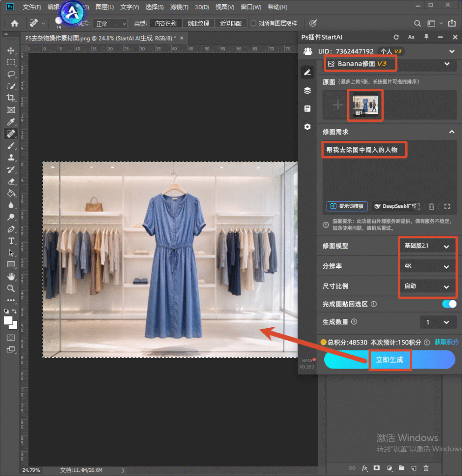Image resolution: width=462 pixels, height=476 pixels.
Task: Click the Photoshop home icon
Action: coord(14,23)
